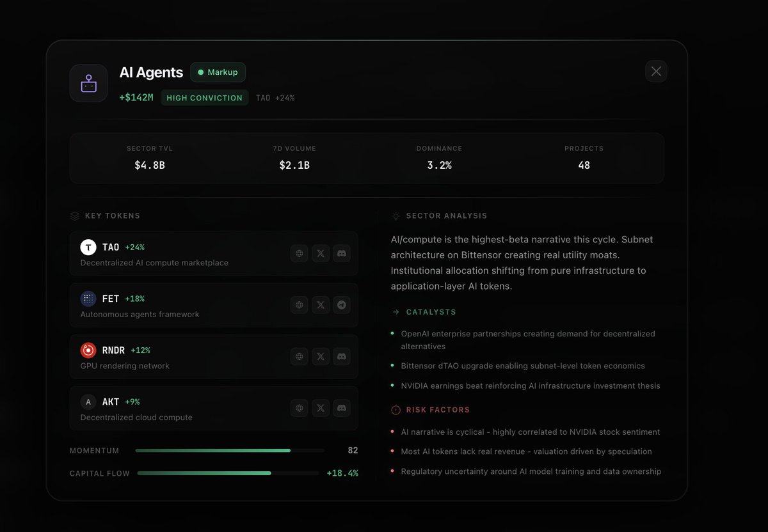
Task: Click the TAO token logo
Action: 88,247
